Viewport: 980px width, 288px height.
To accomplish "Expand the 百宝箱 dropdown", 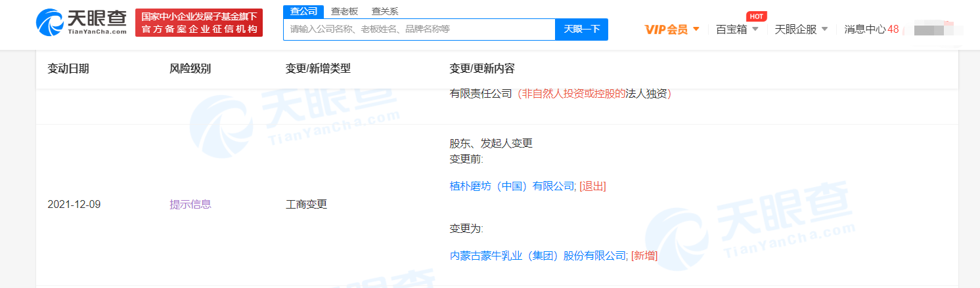I will [737, 30].
